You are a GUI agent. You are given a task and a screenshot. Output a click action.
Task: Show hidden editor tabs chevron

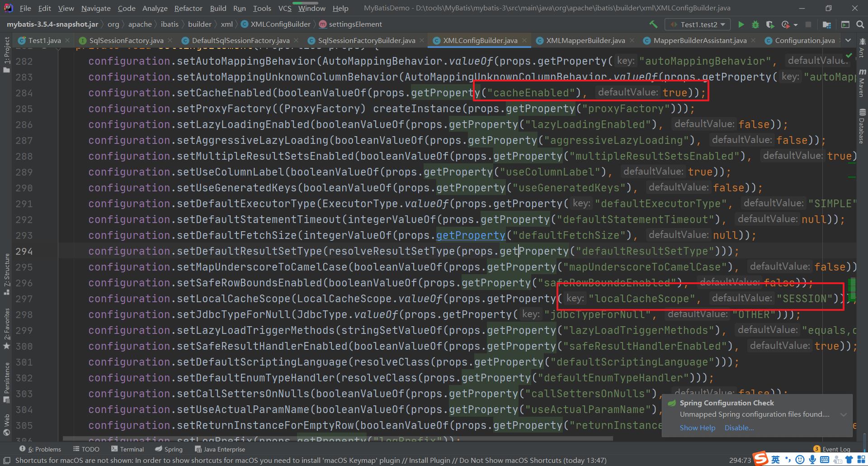(848, 40)
